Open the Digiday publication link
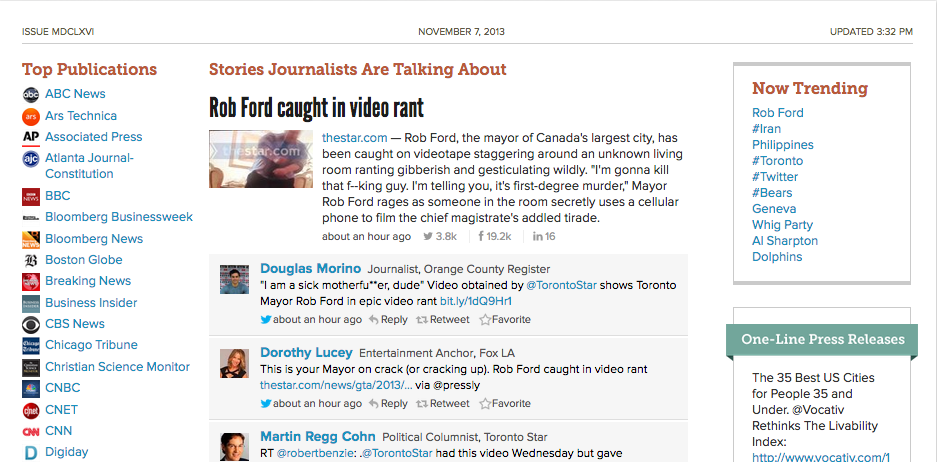 tap(67, 452)
